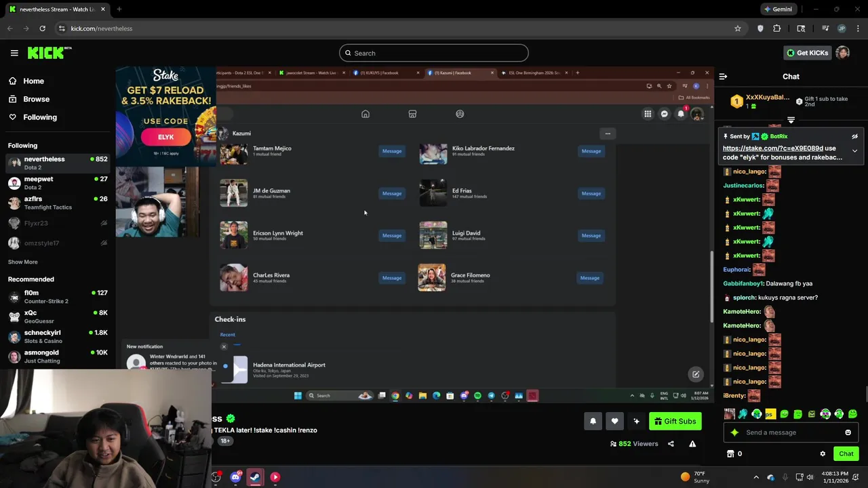Collapse the chat panel with arrow icon
The height and width of the screenshot is (488, 868).
point(723,77)
